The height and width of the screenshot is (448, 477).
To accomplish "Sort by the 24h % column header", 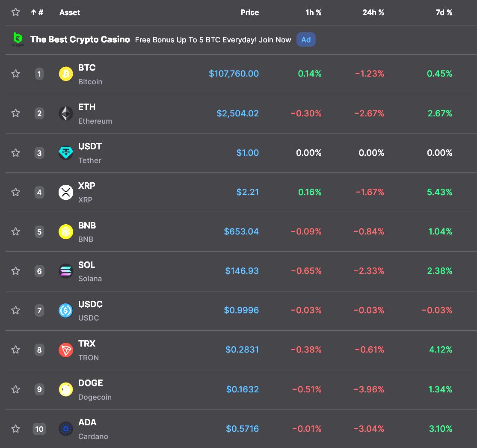I will coord(373,12).
